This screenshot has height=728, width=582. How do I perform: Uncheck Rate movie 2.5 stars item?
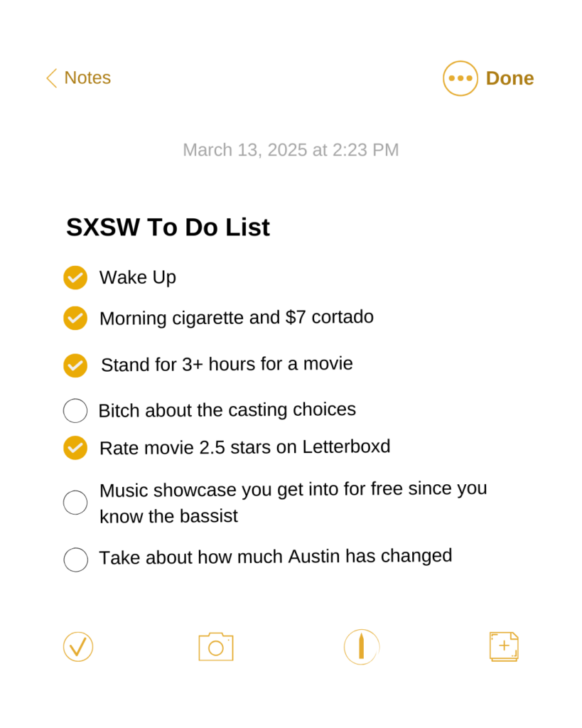(75, 448)
